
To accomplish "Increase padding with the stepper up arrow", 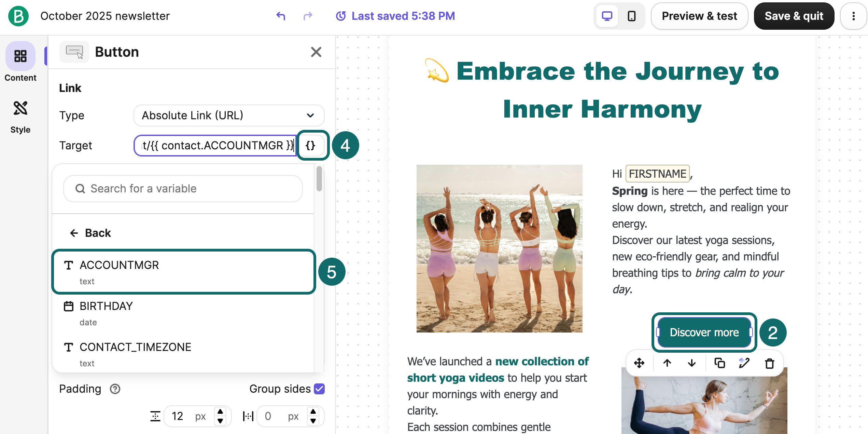I will click(x=221, y=411).
